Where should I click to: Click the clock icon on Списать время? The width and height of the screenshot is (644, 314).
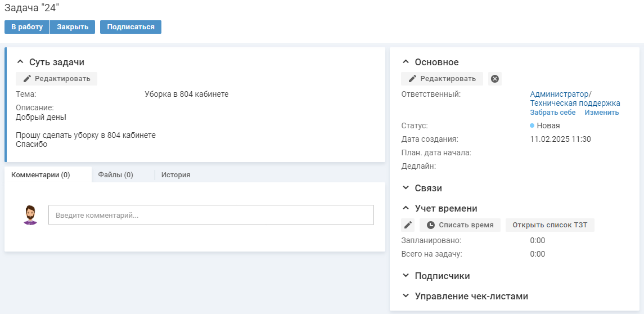coord(430,225)
